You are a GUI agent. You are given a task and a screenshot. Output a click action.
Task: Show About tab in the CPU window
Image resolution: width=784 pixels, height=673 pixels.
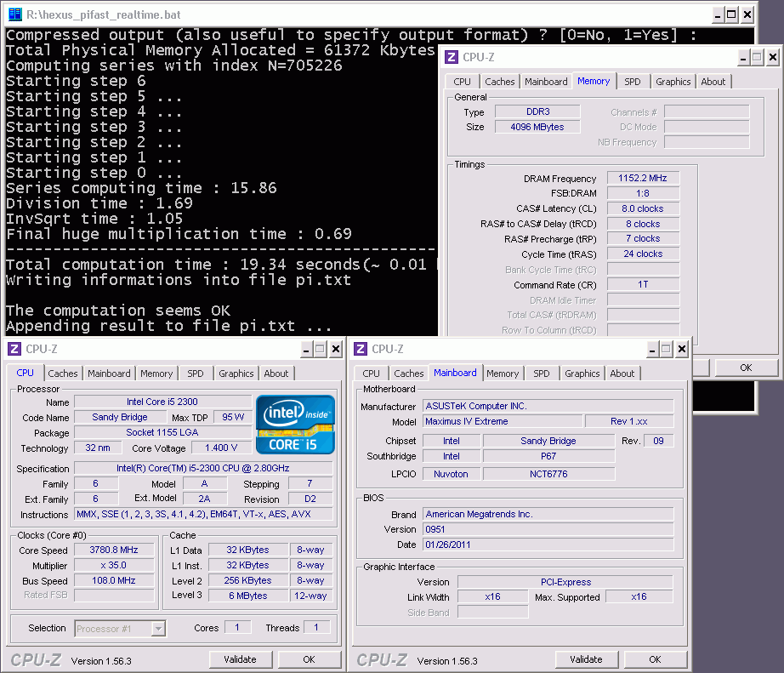276,374
